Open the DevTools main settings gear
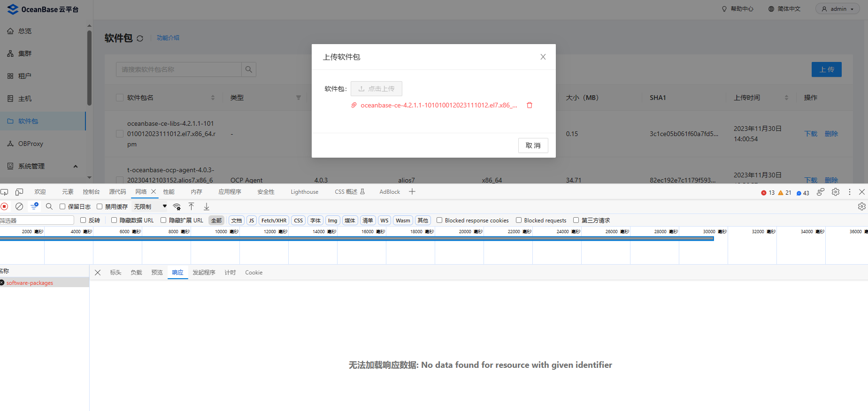868x411 pixels. [836, 192]
